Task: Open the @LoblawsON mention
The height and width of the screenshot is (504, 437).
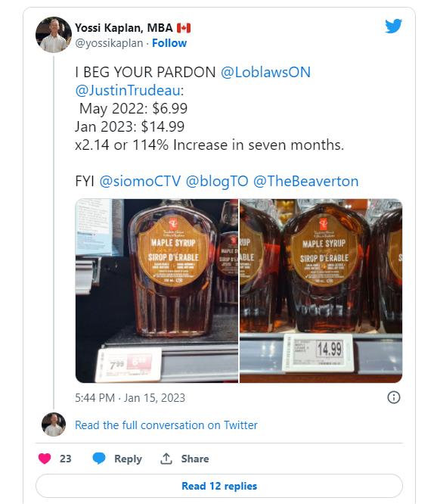Action: tap(265, 72)
